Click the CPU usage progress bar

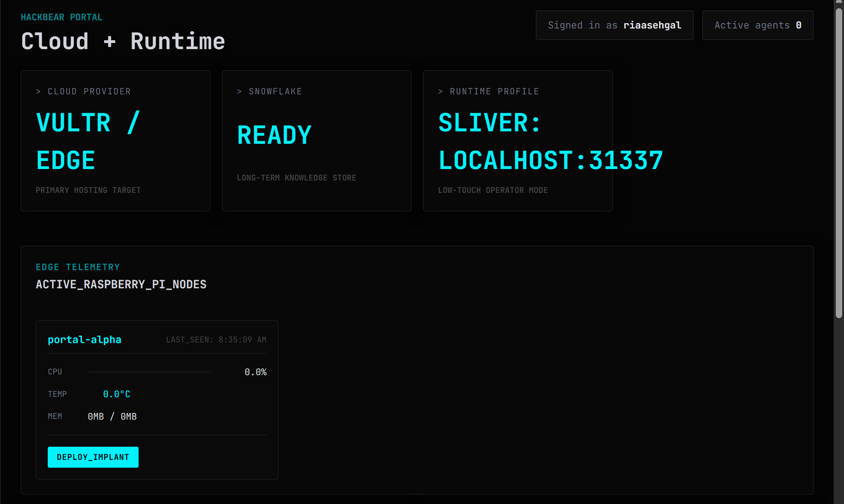click(x=150, y=372)
